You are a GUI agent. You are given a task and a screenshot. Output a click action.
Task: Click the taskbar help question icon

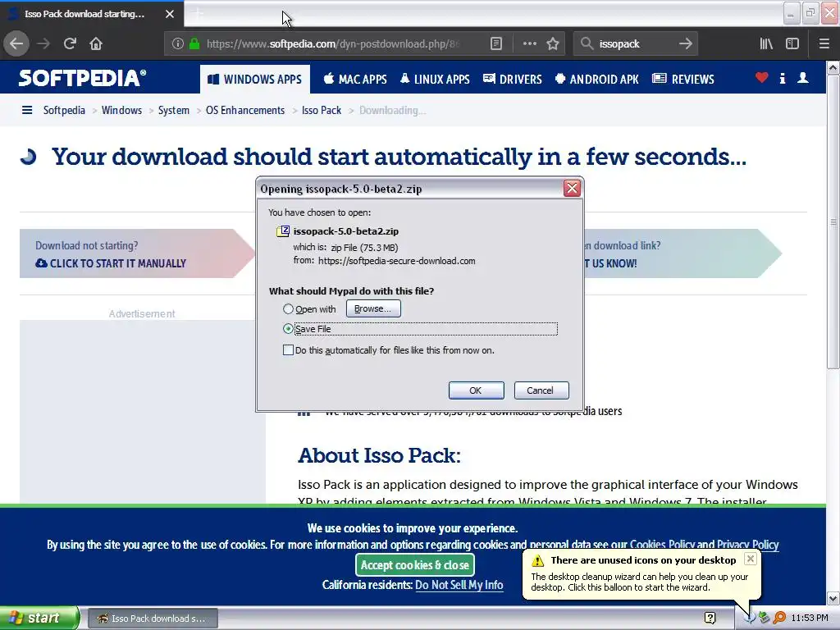pos(710,619)
